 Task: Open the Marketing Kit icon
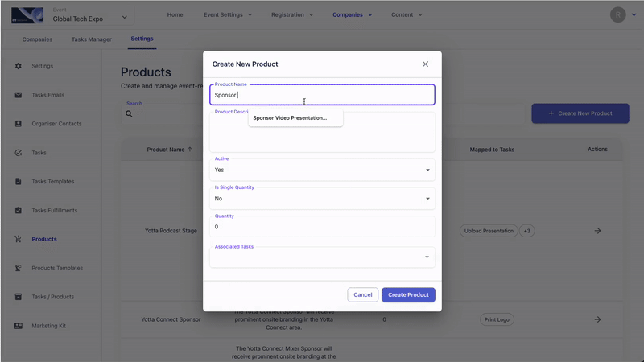(19, 326)
